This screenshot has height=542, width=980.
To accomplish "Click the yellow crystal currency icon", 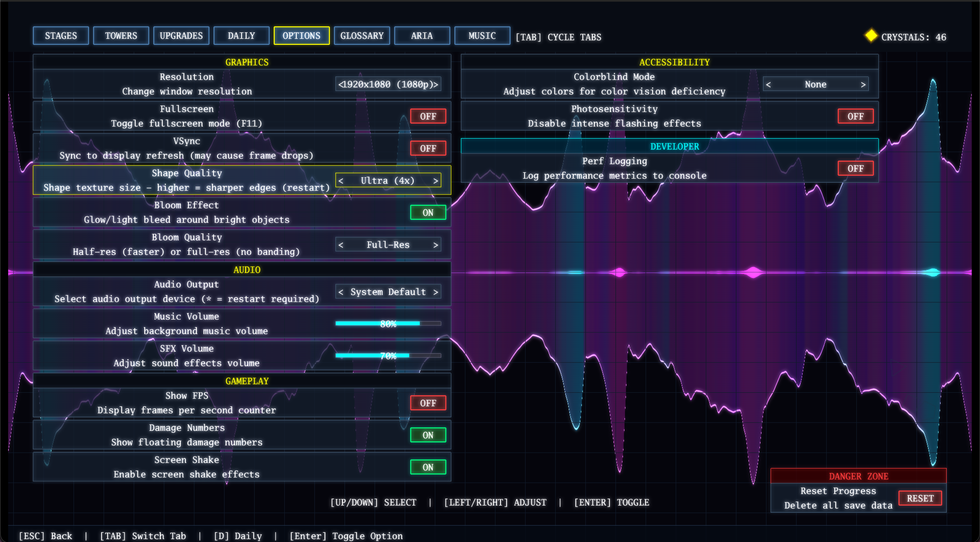I will pos(871,36).
